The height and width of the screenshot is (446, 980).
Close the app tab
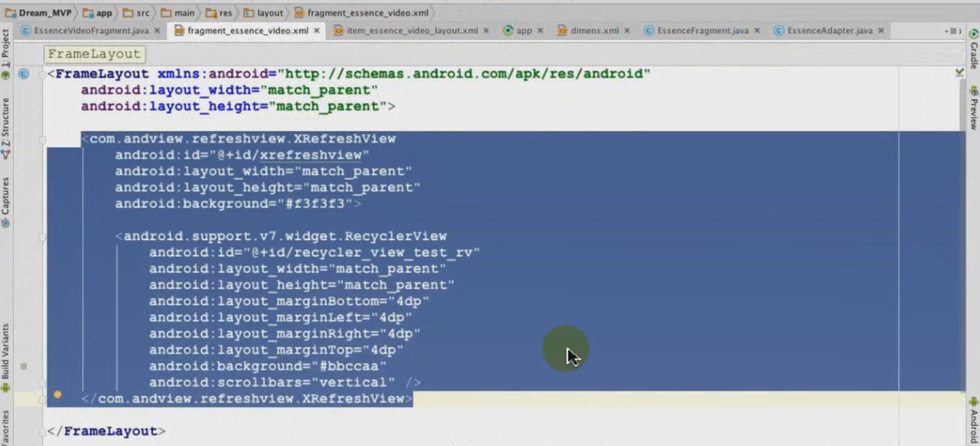539,31
